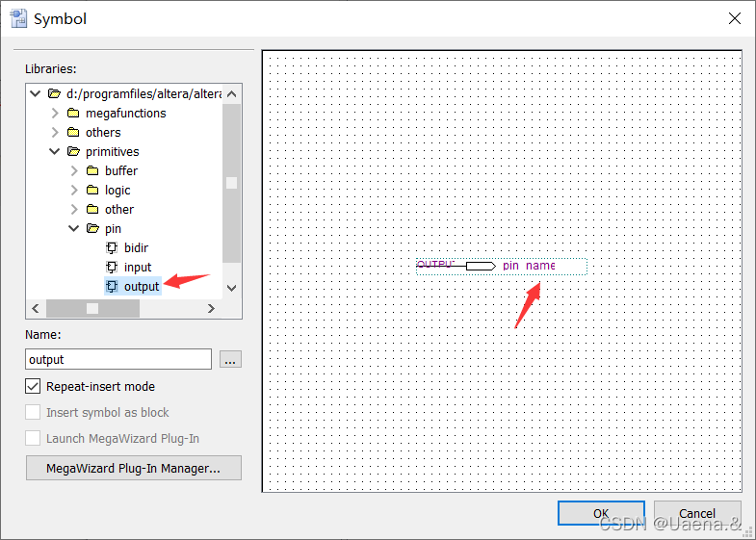756x540 pixels.
Task: Select the output tree item
Action: [142, 286]
